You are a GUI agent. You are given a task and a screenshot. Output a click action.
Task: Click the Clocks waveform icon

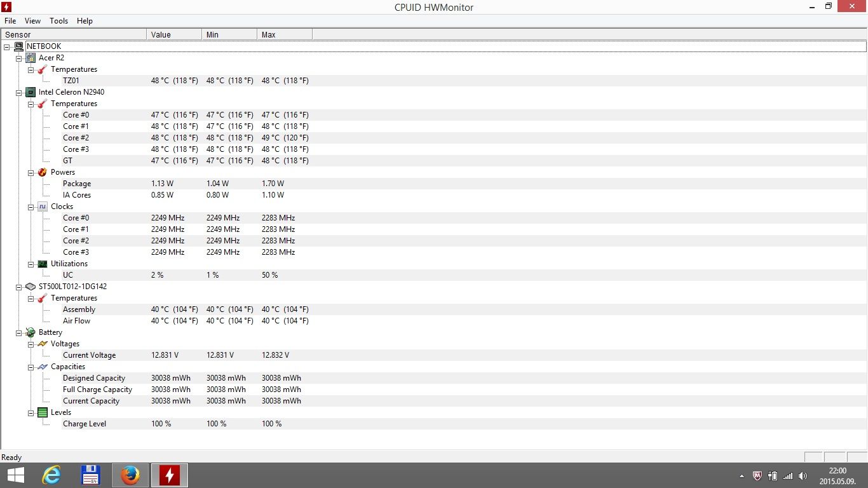coord(43,207)
